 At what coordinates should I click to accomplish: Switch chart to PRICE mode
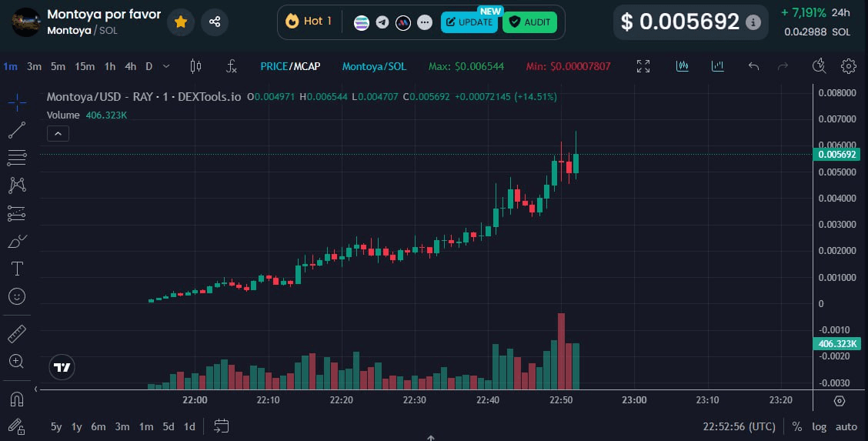(274, 66)
